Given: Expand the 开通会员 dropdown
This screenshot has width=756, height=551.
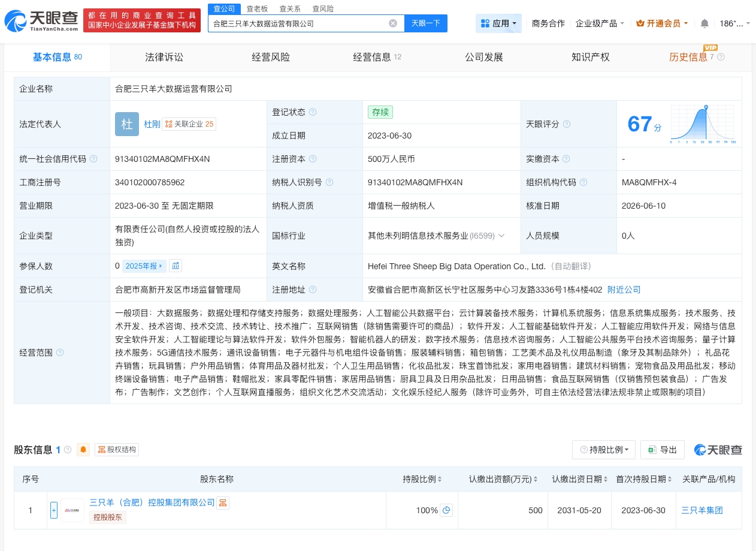Looking at the screenshot, I should coord(662,23).
